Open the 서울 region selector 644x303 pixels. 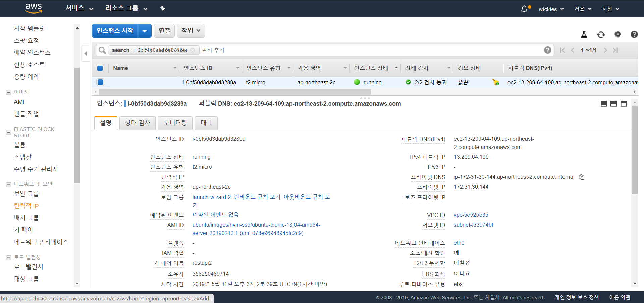(583, 9)
